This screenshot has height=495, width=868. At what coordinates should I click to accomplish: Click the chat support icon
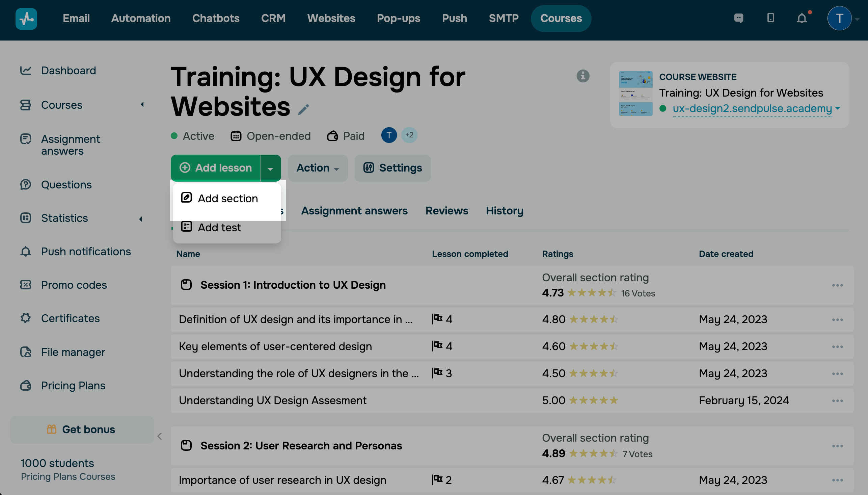tap(738, 18)
